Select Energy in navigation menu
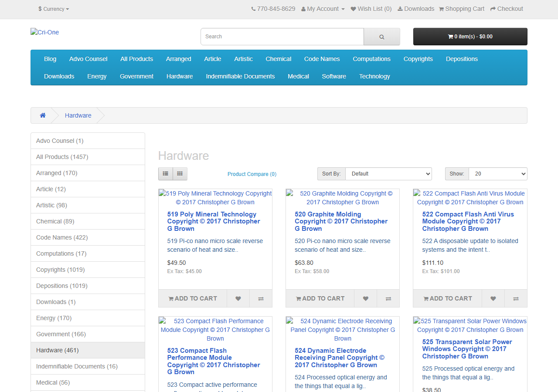The image size is (558, 392). click(x=97, y=76)
